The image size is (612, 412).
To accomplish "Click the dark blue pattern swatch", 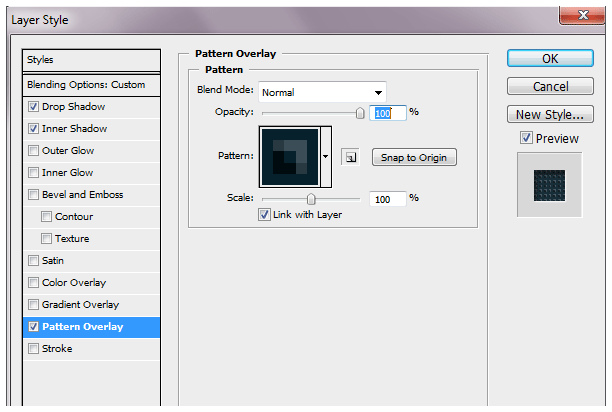I will [x=290, y=157].
